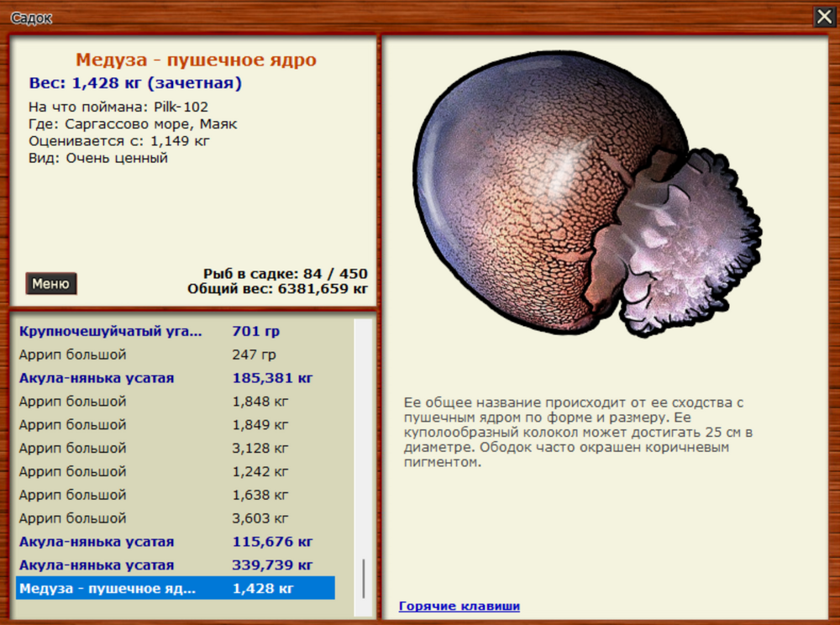Close the Садок window
Screen dimensions: 840x625
823,17
